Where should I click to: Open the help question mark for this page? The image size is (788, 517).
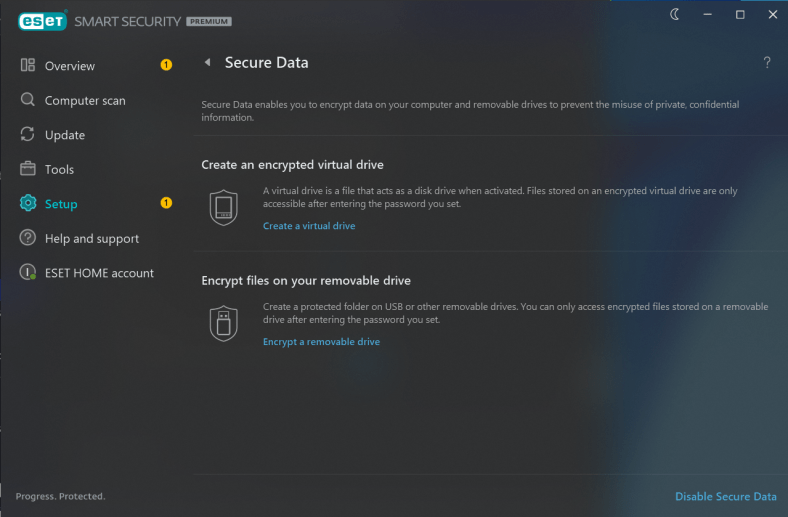click(x=767, y=62)
